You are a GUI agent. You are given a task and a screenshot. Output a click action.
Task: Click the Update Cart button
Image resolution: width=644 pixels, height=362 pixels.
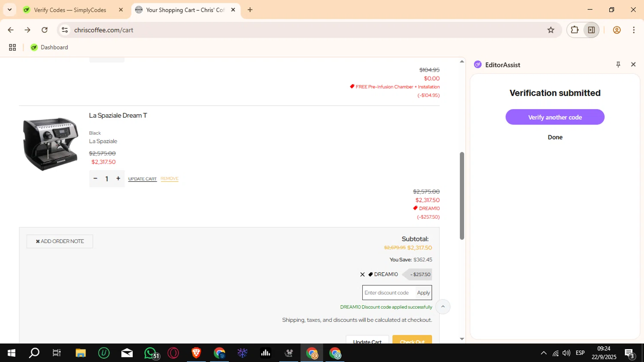coord(368,340)
